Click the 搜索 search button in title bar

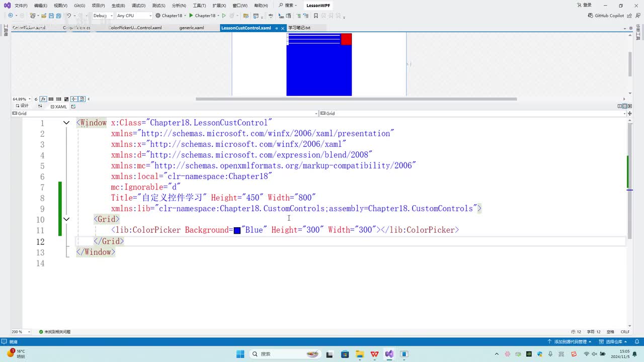tap(288, 6)
